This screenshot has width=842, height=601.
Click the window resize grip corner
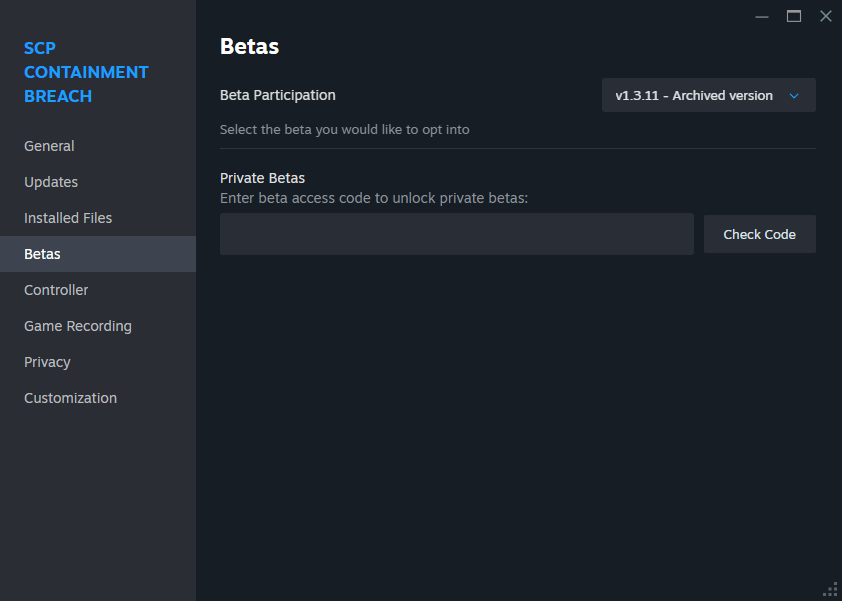(830, 589)
